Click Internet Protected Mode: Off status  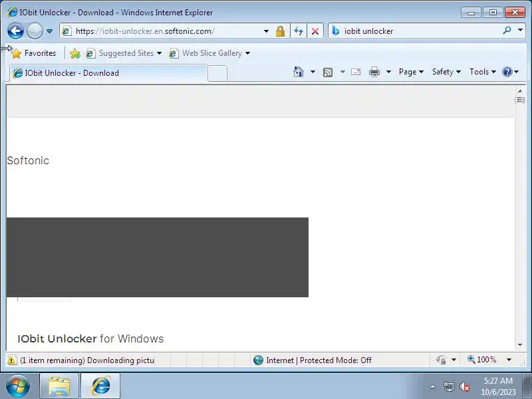click(x=313, y=360)
